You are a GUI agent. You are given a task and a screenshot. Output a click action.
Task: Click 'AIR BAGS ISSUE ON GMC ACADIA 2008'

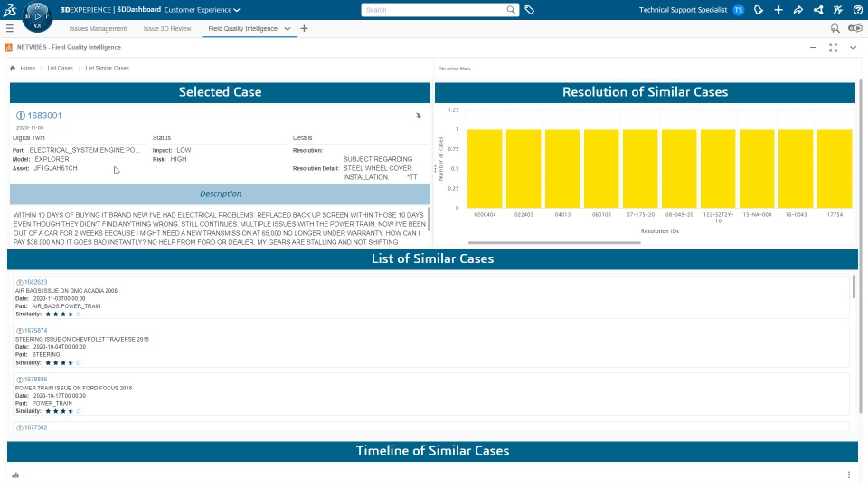[x=66, y=290]
